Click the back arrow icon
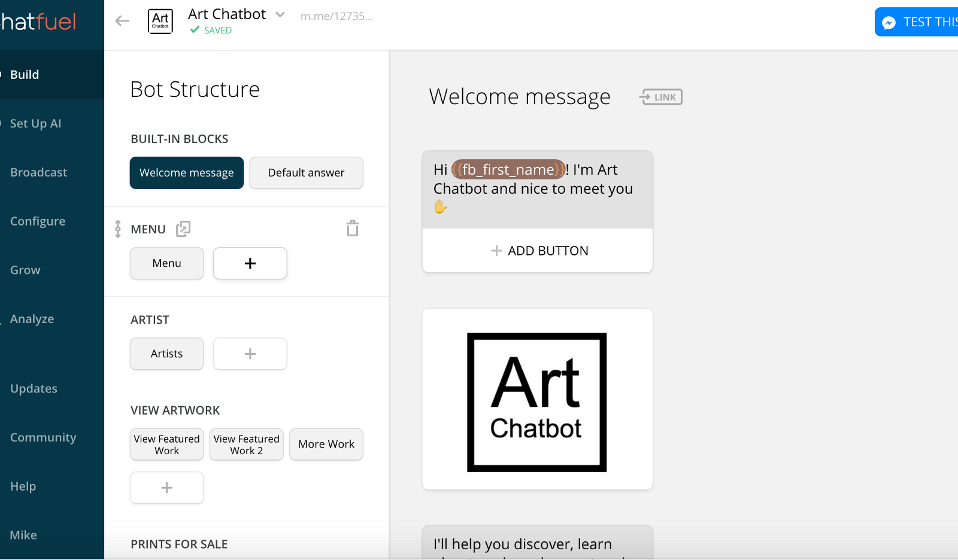This screenshot has width=958, height=560. (122, 22)
